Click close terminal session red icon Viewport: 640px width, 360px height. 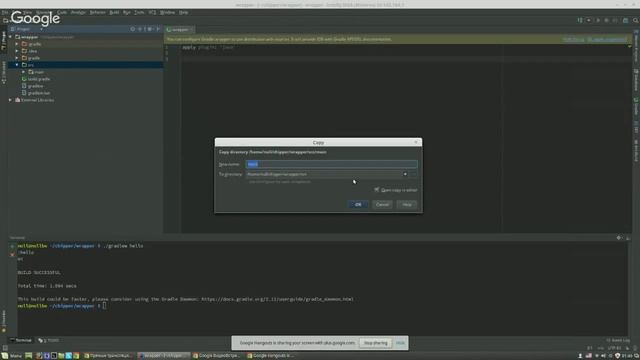(12, 254)
